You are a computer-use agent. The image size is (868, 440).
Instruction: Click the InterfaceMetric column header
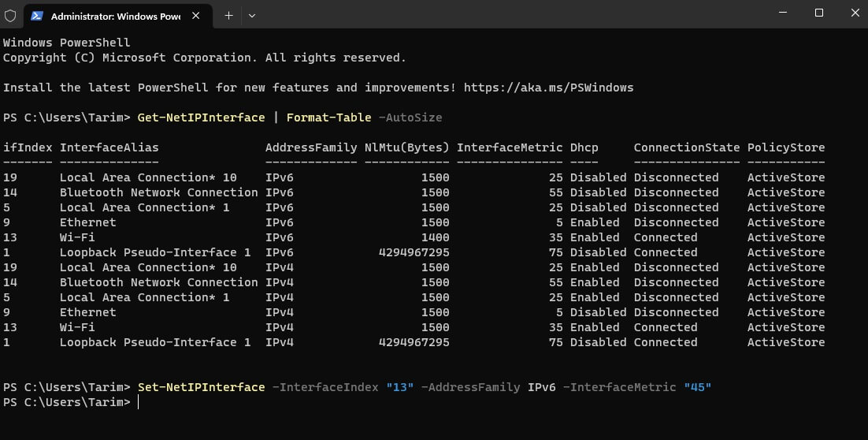pyautogui.click(x=510, y=147)
